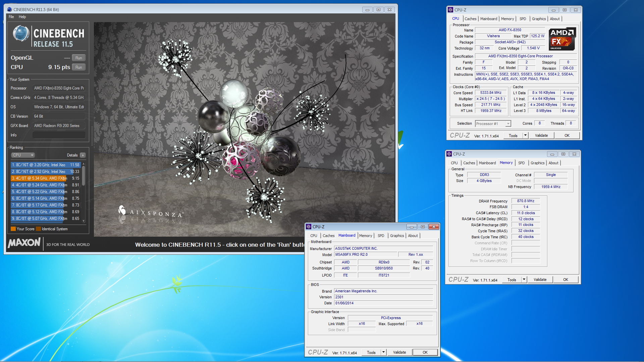Click the orange Your Score legend swatch
Screen dimensions: 644x362
[13, 229]
